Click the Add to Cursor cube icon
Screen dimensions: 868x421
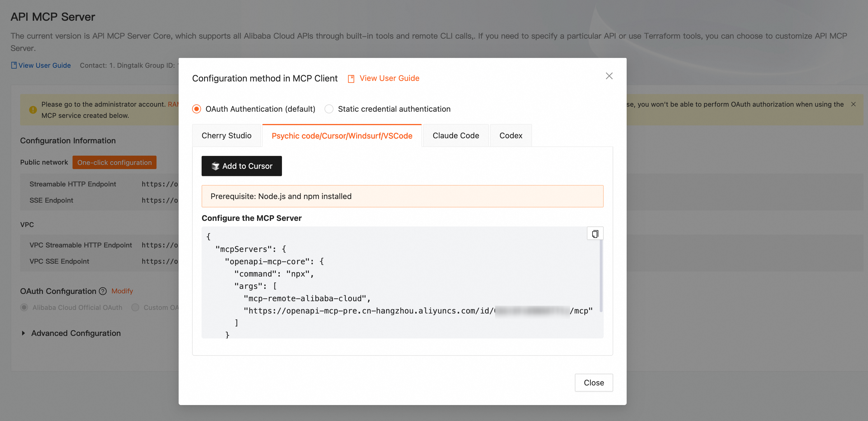click(215, 166)
